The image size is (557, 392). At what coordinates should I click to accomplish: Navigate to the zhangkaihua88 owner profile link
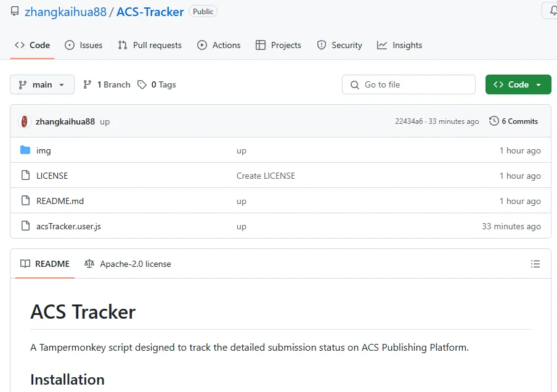coord(65,12)
